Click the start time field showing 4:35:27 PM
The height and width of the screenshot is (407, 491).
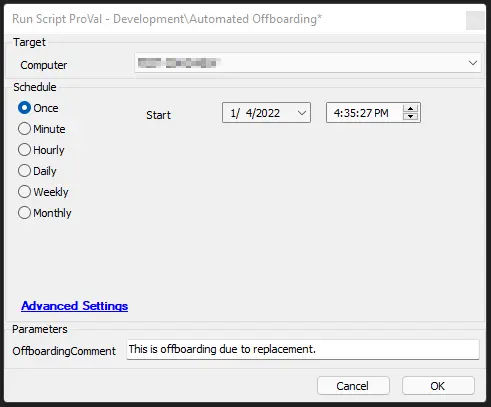373,113
